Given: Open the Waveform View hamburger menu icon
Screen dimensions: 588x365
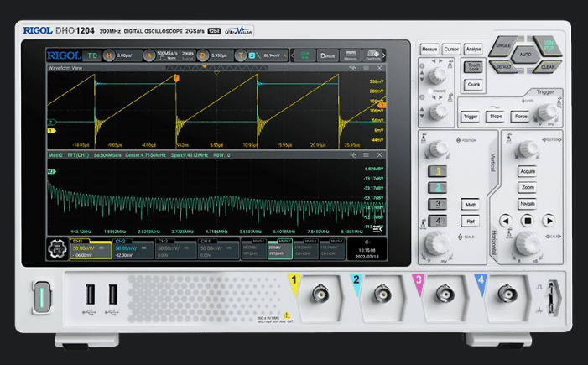Looking at the screenshot, I should (366, 68).
